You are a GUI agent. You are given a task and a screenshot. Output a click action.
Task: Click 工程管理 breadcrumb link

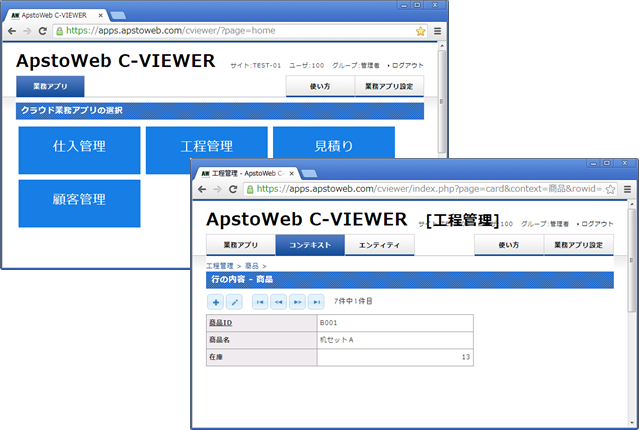coord(220,266)
